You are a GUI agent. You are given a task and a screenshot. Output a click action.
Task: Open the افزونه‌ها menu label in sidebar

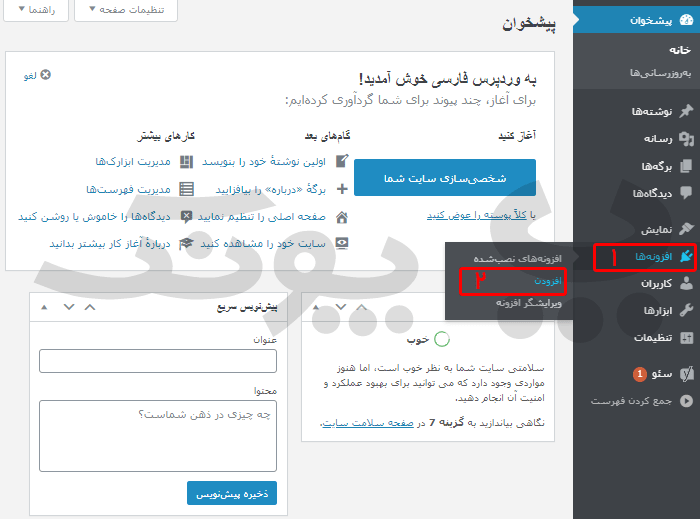[654, 256]
